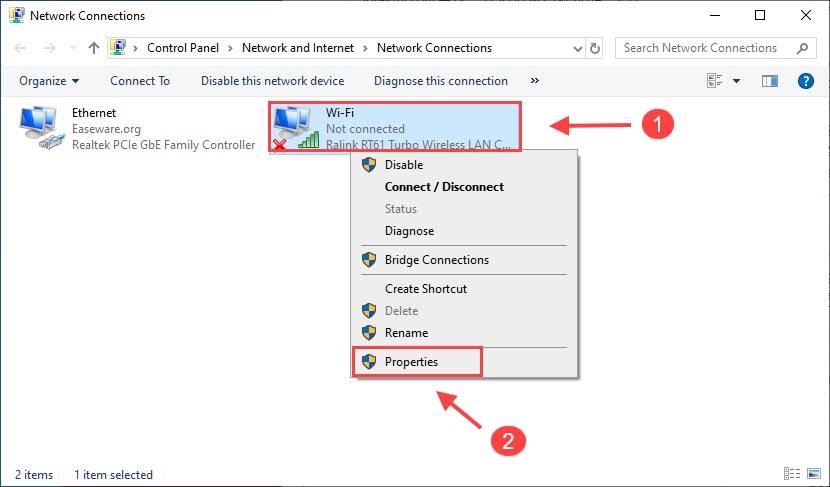Toggle the preview pane icon
This screenshot has width=830, height=487.
(x=769, y=81)
